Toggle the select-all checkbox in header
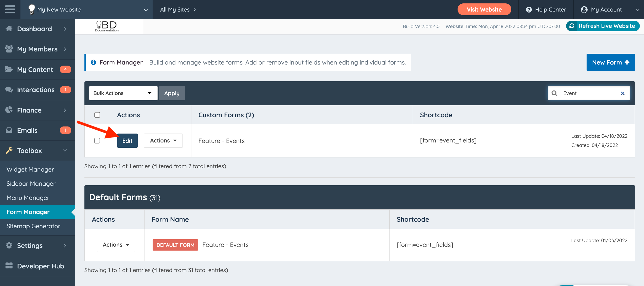 coord(97,115)
